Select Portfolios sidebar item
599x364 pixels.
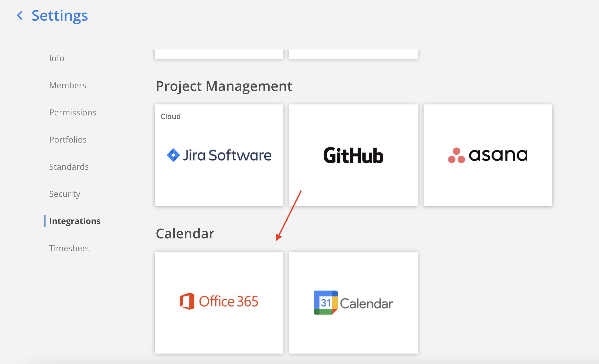[68, 139]
